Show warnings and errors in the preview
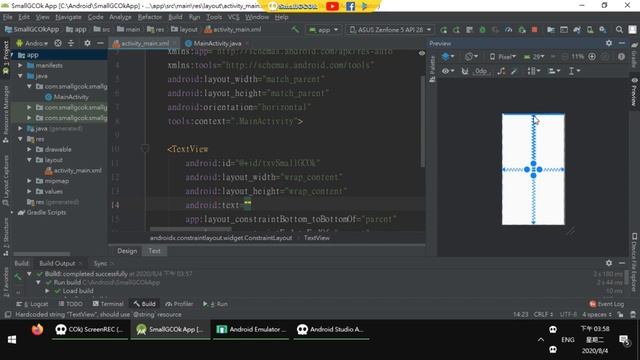This screenshot has width=640, height=360. pos(621,57)
